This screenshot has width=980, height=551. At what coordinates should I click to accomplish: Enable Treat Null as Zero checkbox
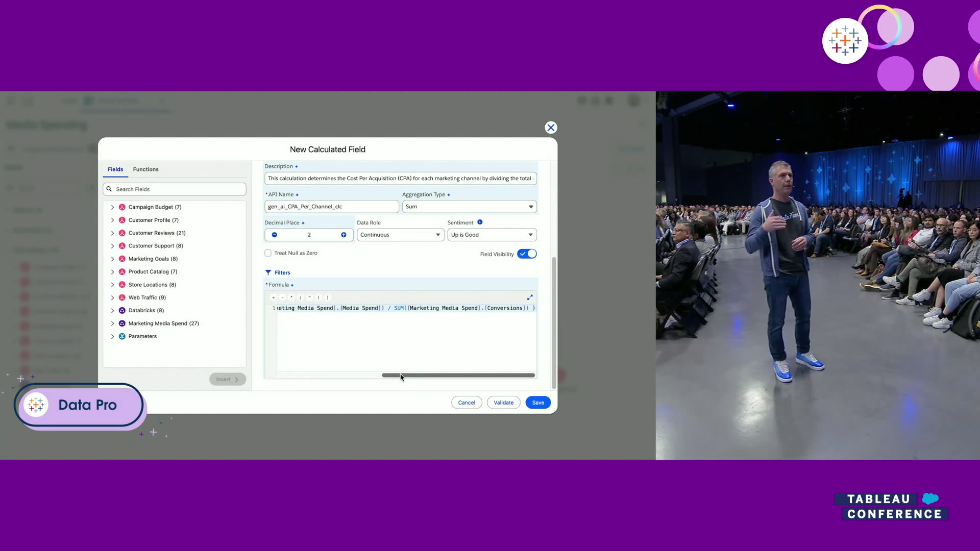click(268, 253)
